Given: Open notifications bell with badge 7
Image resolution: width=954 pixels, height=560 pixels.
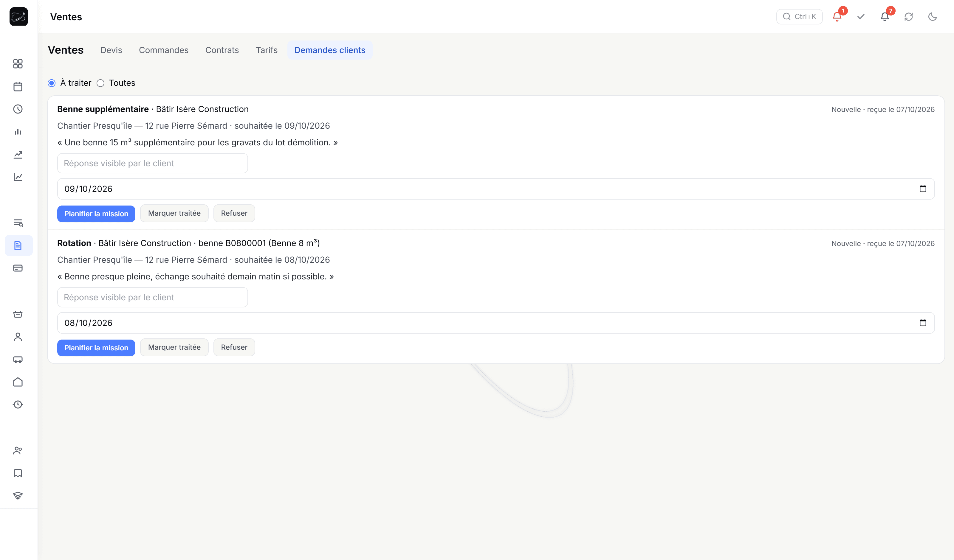Looking at the screenshot, I should [x=885, y=17].
